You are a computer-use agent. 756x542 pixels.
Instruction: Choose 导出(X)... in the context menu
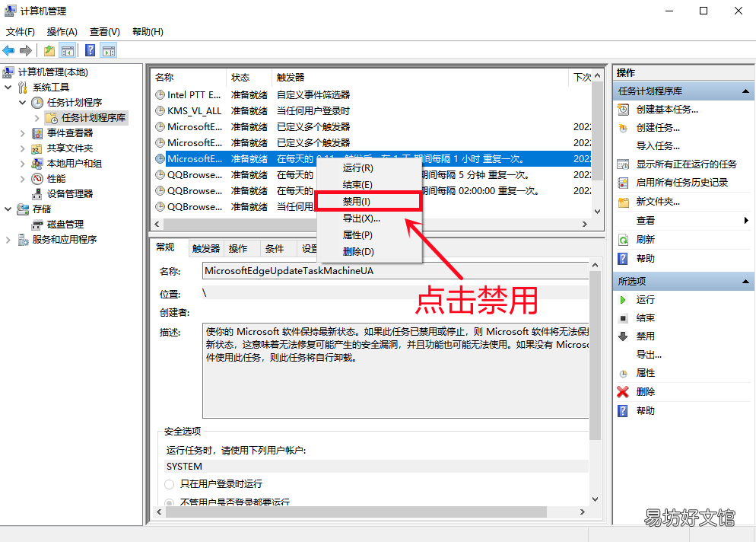(x=368, y=218)
